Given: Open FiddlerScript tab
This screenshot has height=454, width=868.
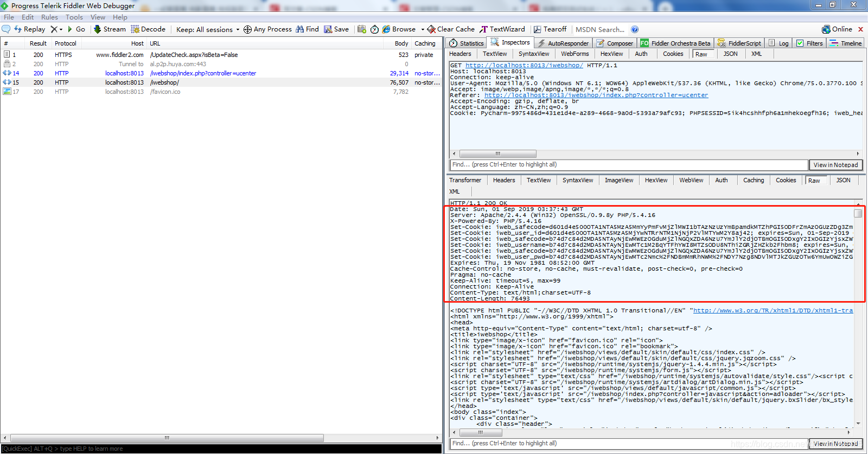Looking at the screenshot, I should pyautogui.click(x=739, y=43).
